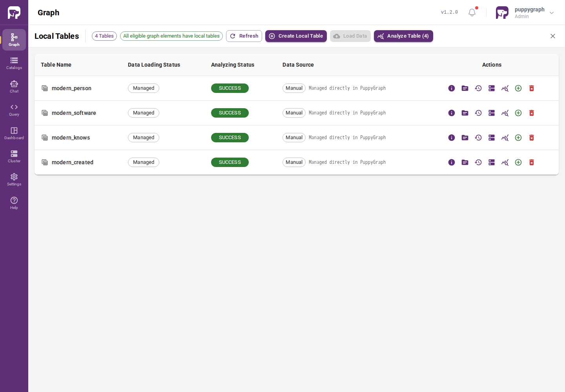Show info for modern_created table
This screenshot has width=565, height=392.
[452, 162]
